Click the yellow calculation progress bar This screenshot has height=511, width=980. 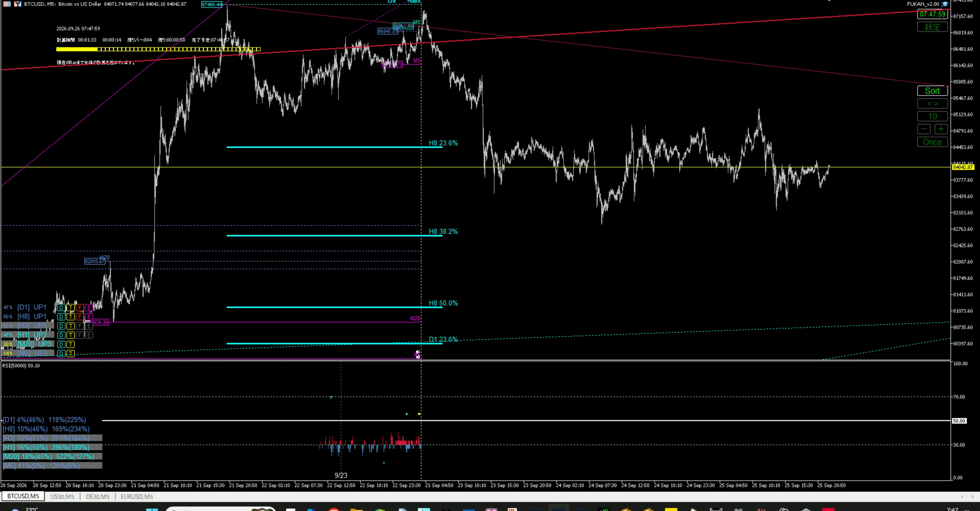158,49
